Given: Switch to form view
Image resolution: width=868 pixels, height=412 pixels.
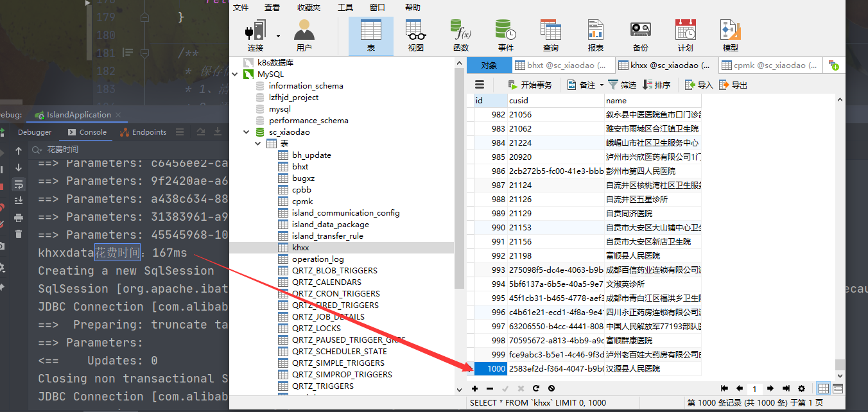Looking at the screenshot, I should (x=838, y=388).
